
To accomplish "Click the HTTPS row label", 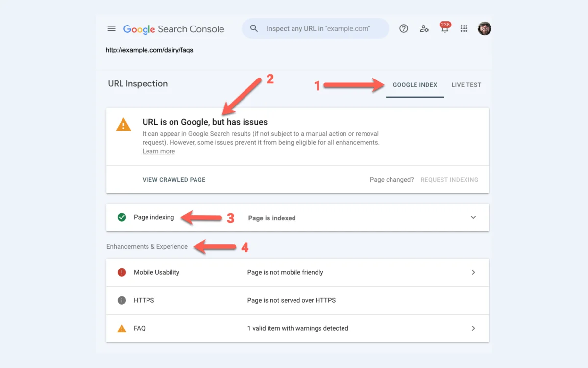I will click(144, 300).
